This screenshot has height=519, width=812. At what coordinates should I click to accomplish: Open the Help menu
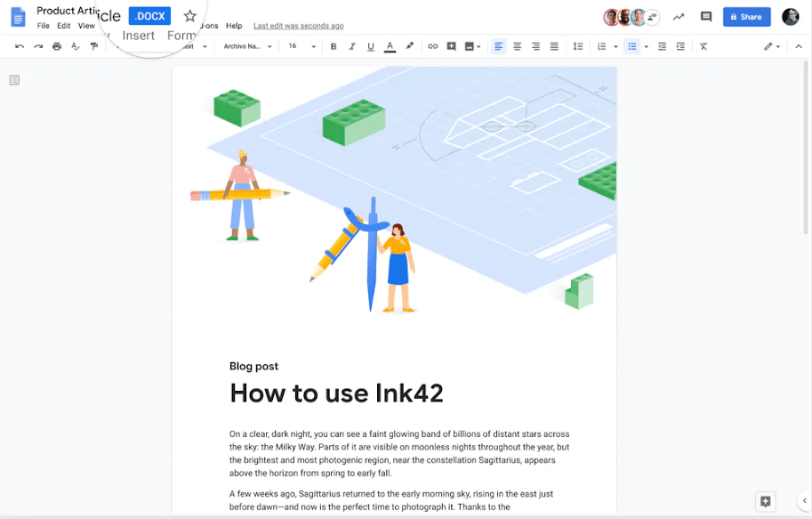pos(234,26)
